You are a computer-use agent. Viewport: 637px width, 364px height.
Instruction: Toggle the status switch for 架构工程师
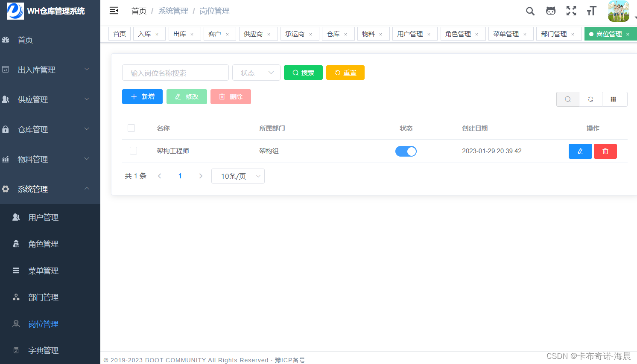coord(406,151)
